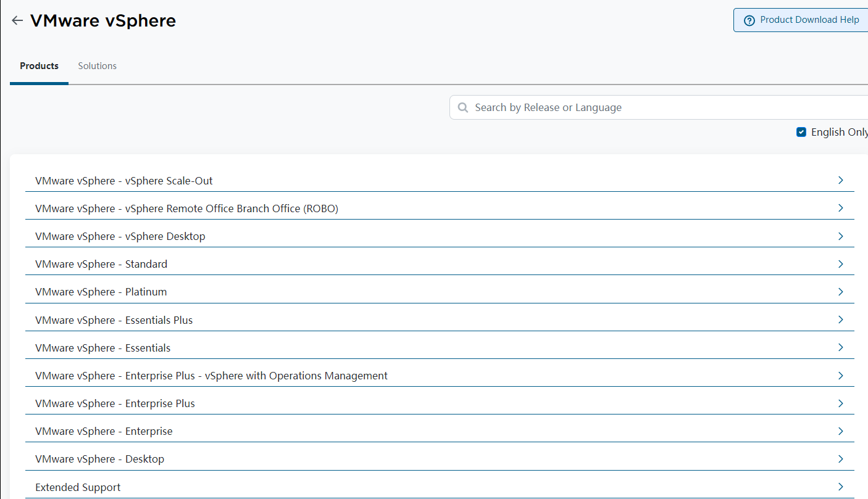Click the English Only label text
The height and width of the screenshot is (499, 868).
(x=839, y=132)
